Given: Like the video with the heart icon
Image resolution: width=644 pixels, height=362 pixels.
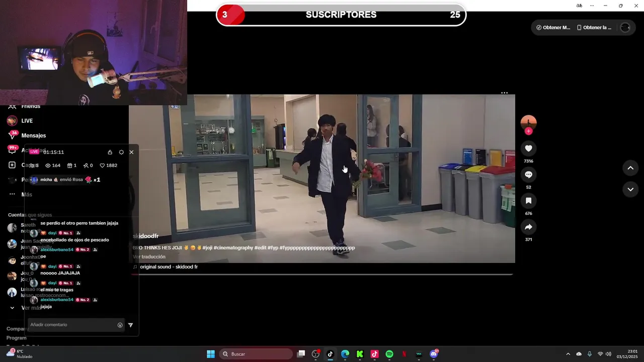Looking at the screenshot, I should pyautogui.click(x=528, y=148).
